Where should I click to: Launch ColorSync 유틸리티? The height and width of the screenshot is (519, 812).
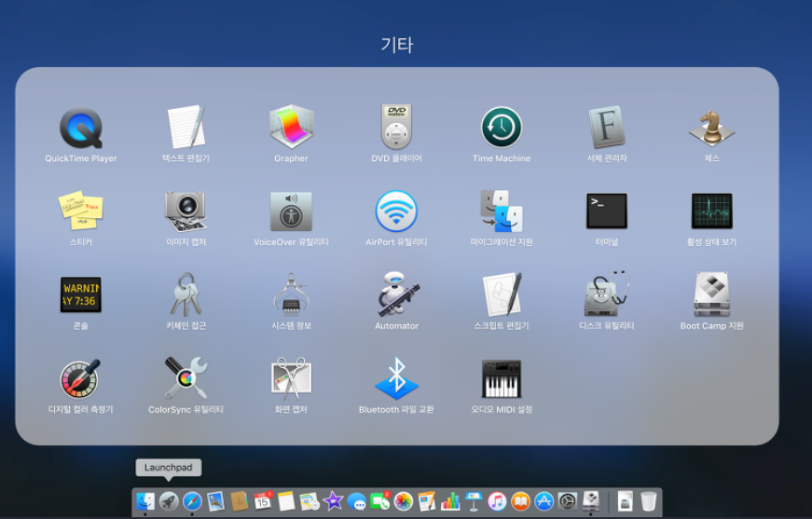point(186,379)
